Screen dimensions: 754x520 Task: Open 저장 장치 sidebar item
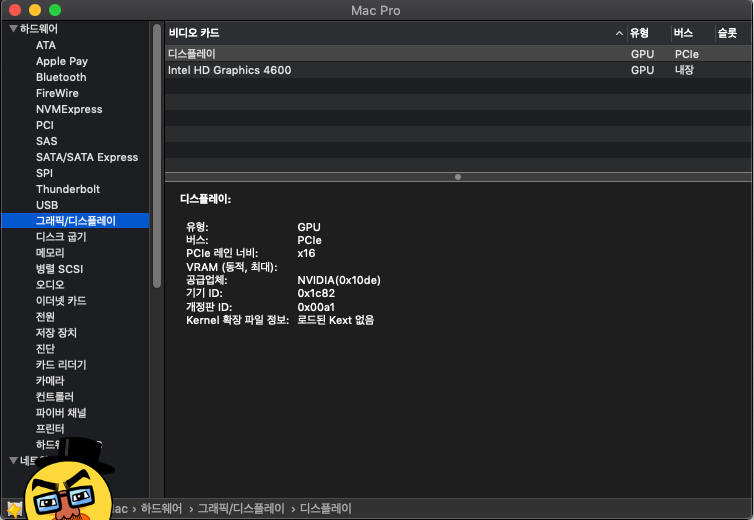[x=56, y=333]
